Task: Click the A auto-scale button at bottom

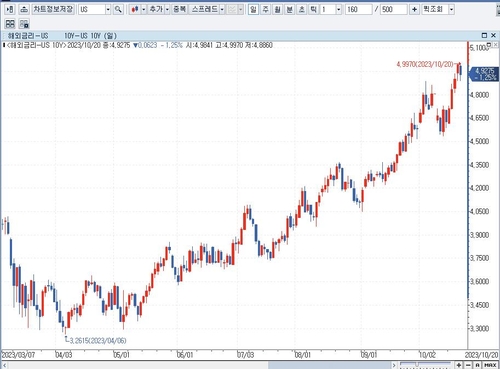Action: tap(477, 365)
